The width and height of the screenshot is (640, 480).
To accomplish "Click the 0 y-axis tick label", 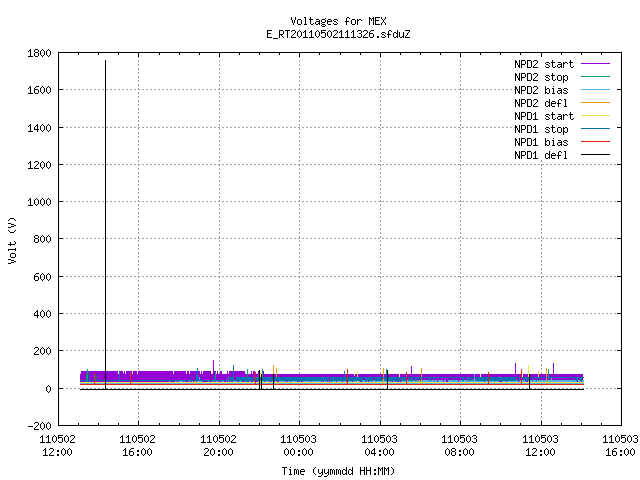I will pos(49,389).
